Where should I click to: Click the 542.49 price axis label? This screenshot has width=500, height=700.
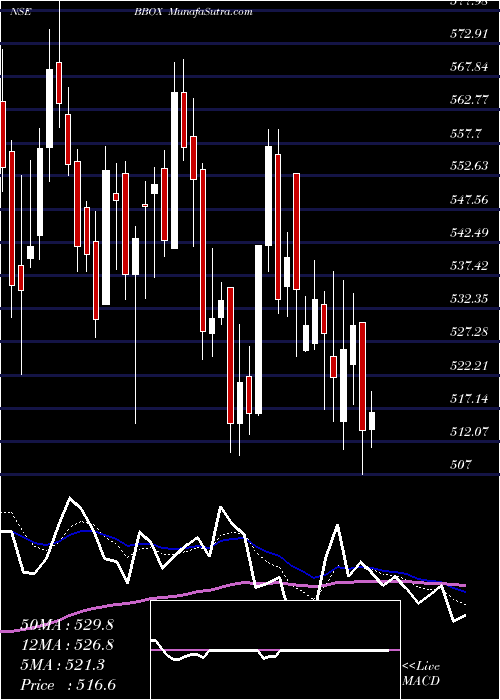[x=469, y=233]
